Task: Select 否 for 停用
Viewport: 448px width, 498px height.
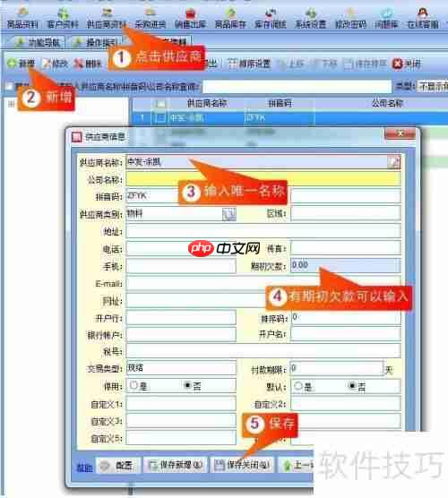Action: pyautogui.click(x=193, y=386)
